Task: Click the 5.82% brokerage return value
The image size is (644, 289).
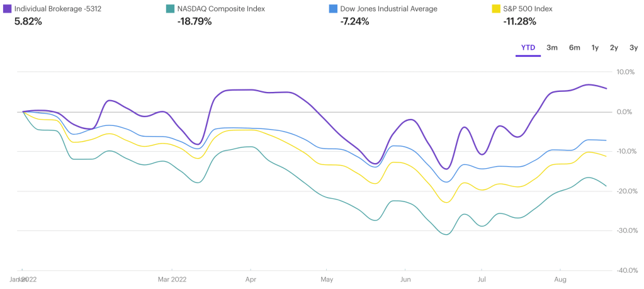Action: (x=27, y=21)
